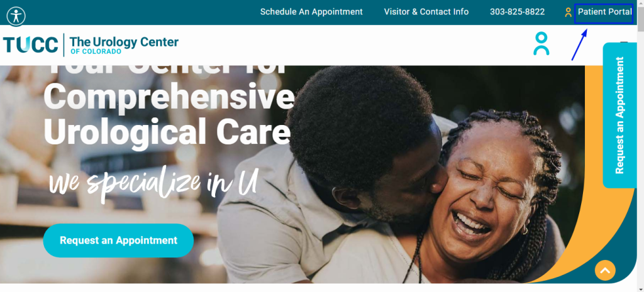
Task: Click the teal top utility bar background
Action: coord(136,13)
